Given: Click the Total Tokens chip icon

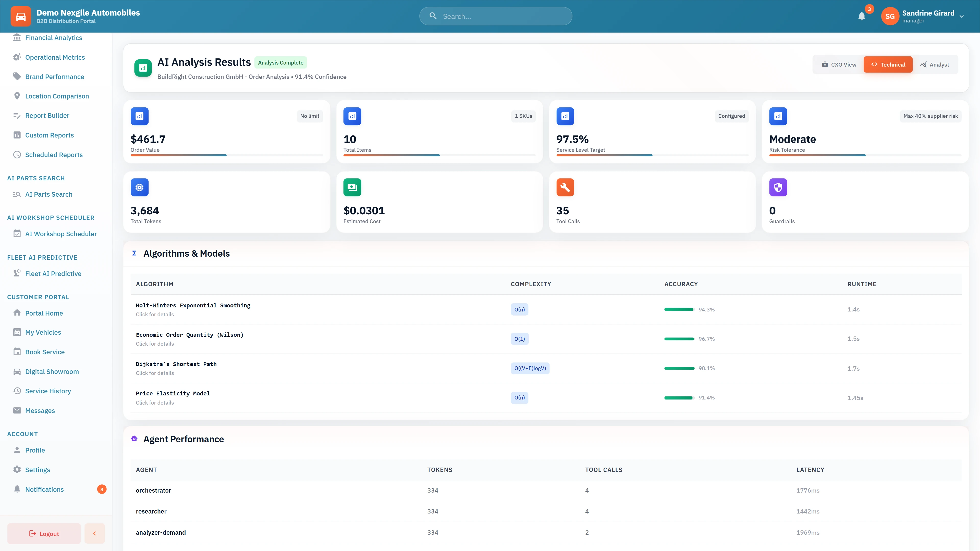Looking at the screenshot, I should pyautogui.click(x=140, y=187).
